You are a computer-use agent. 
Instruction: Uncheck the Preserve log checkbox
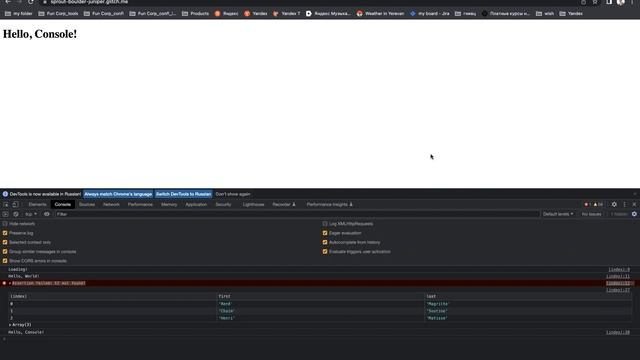(x=5, y=233)
